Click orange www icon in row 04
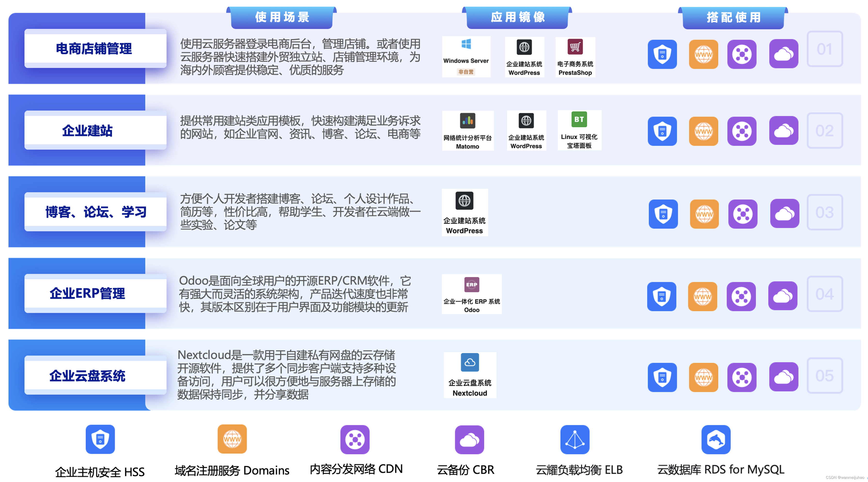The height and width of the screenshot is (482, 868). (x=703, y=297)
